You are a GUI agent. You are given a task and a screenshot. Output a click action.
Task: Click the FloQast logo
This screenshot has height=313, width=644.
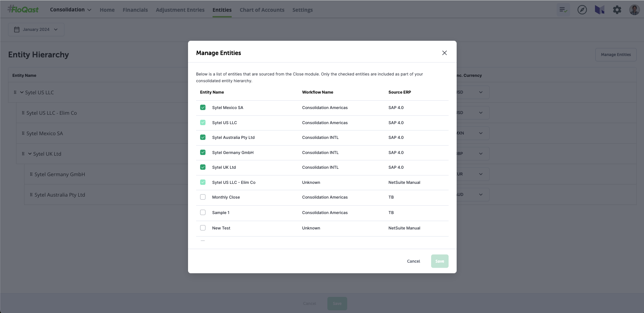23,9
